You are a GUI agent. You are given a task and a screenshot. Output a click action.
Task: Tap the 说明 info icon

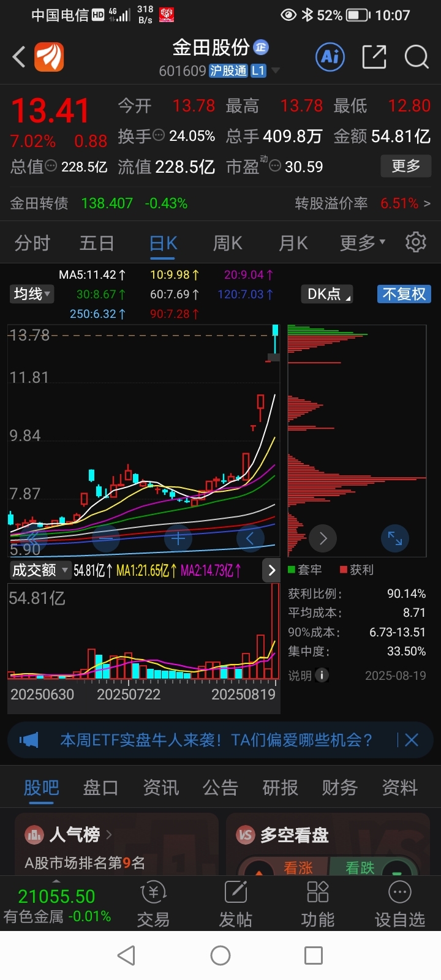322,675
